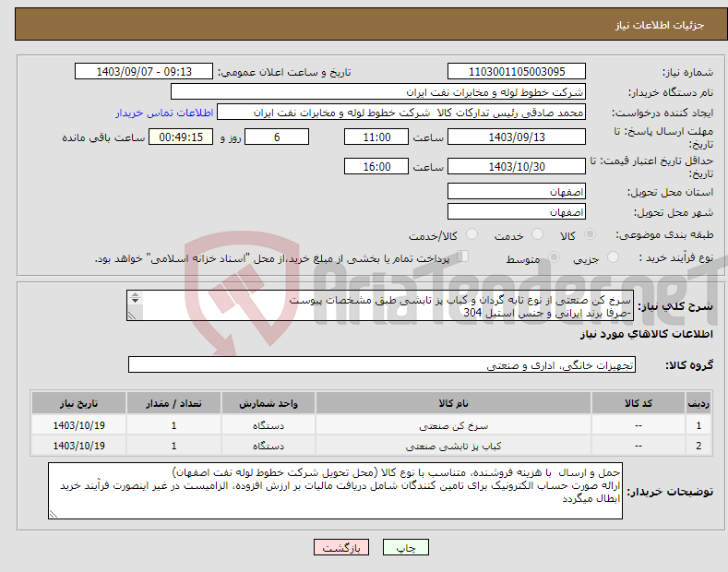Click the remaining days field showing 6
728x572 pixels.
coord(277,137)
